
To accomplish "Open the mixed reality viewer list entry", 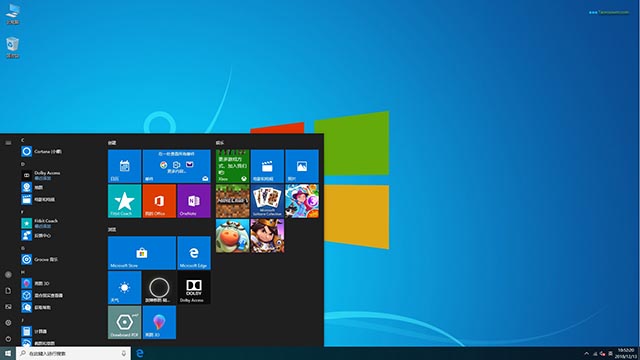I will coord(61,295).
